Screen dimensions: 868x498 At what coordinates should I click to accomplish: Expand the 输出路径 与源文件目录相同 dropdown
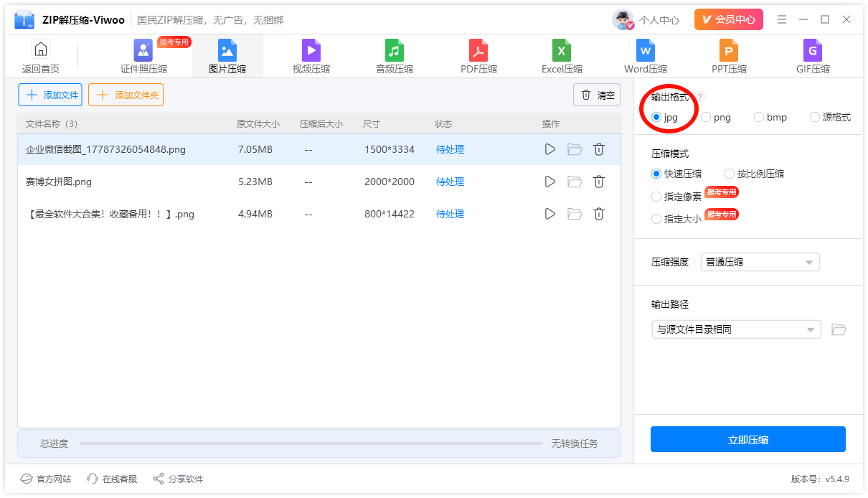pos(736,329)
